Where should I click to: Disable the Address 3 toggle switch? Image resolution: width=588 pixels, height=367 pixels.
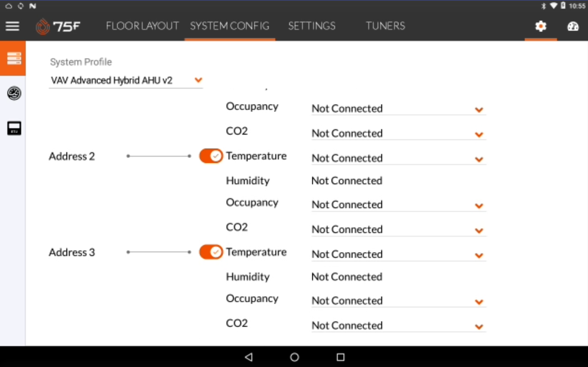pos(211,252)
